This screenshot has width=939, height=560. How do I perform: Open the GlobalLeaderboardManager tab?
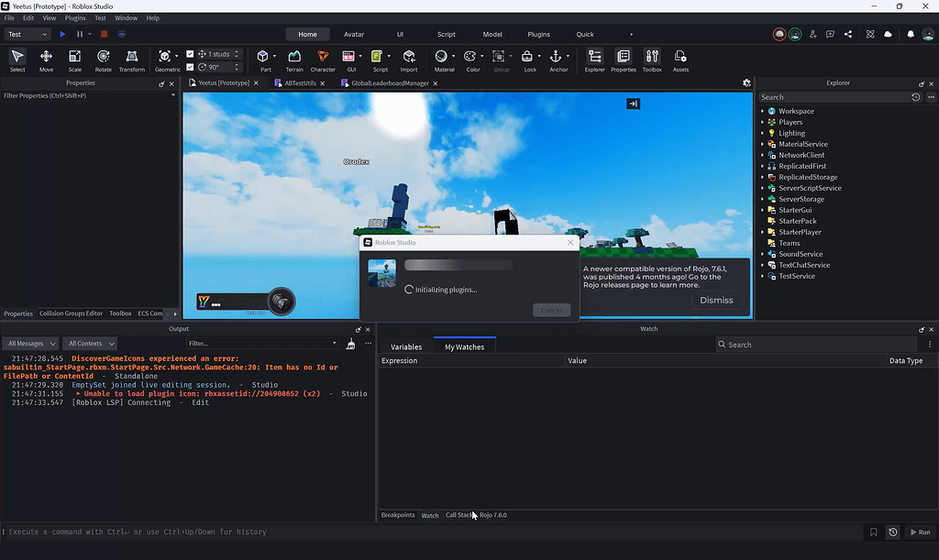coord(390,83)
